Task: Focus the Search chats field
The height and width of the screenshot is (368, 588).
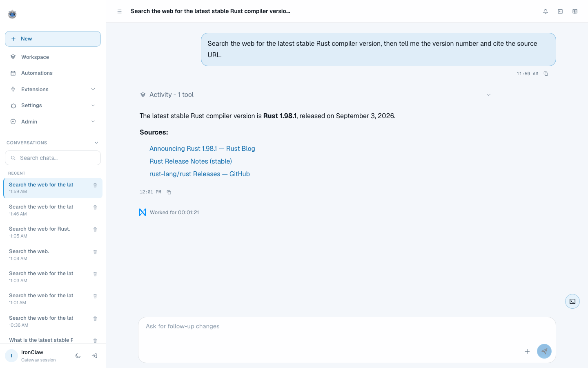Action: click(x=53, y=158)
